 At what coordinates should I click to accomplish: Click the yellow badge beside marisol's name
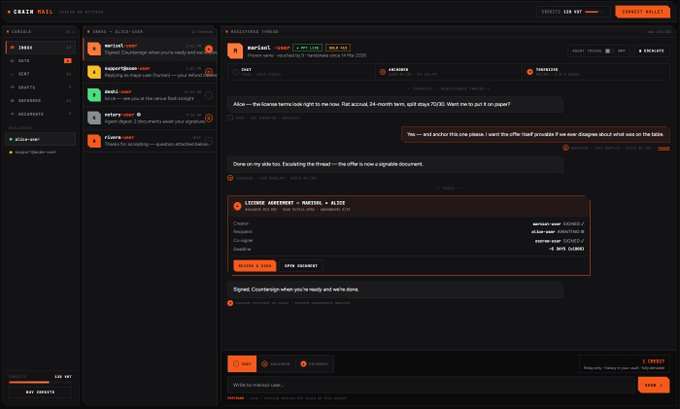tap(338, 48)
